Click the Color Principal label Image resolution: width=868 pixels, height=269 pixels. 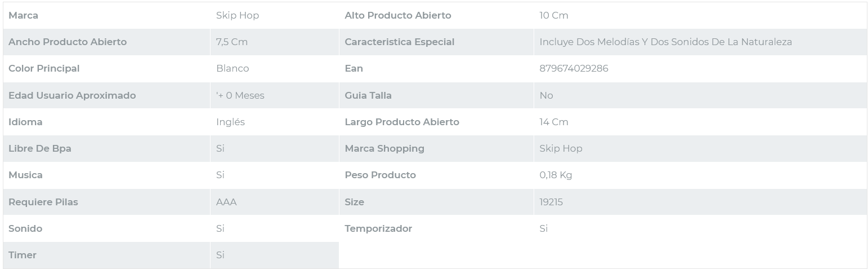click(44, 68)
